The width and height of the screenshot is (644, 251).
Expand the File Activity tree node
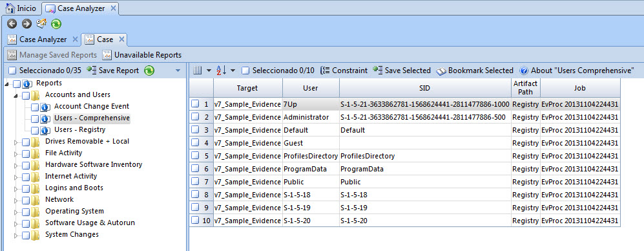[x=16, y=154]
